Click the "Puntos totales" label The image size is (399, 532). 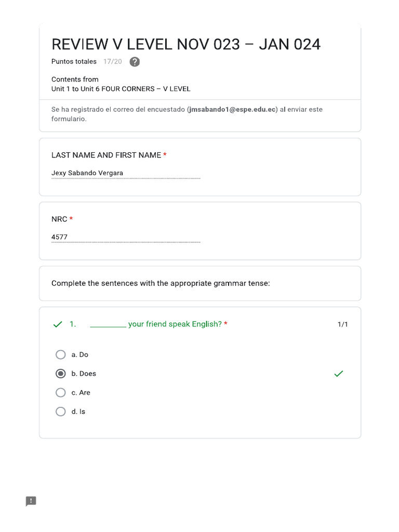74,62
